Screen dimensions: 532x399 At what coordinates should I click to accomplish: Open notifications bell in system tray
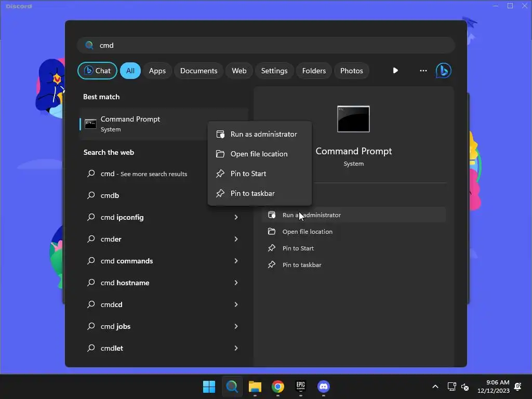tap(518, 387)
